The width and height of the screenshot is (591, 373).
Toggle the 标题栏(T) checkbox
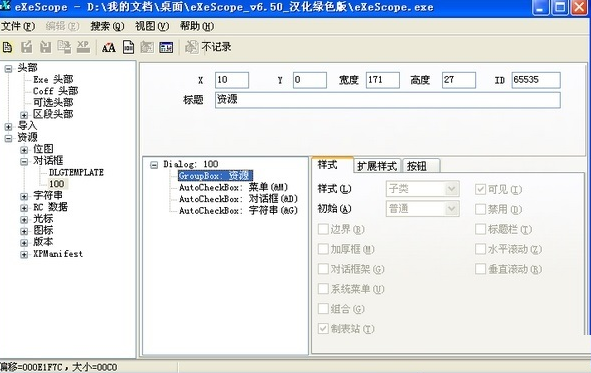pos(480,229)
